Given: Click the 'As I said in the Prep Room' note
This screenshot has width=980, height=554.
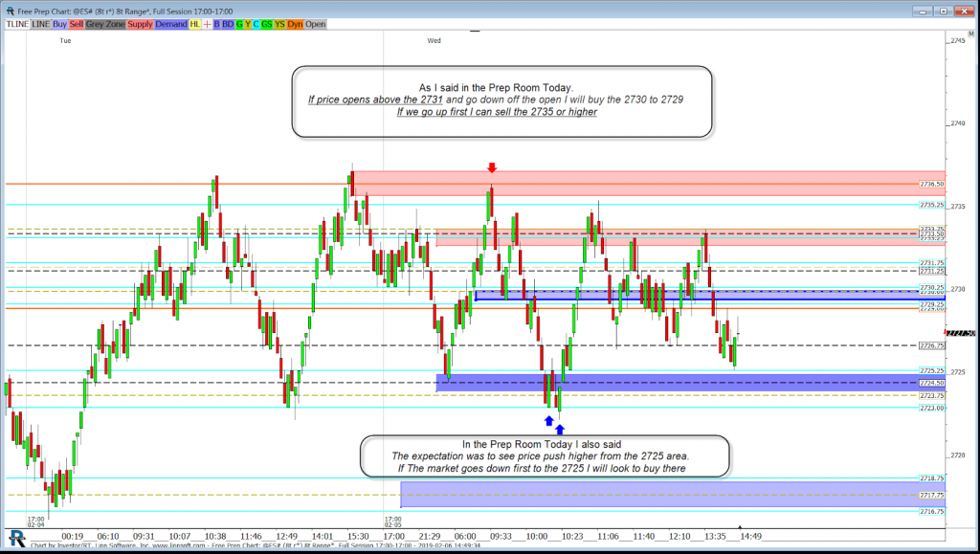Looking at the screenshot, I should click(x=501, y=101).
